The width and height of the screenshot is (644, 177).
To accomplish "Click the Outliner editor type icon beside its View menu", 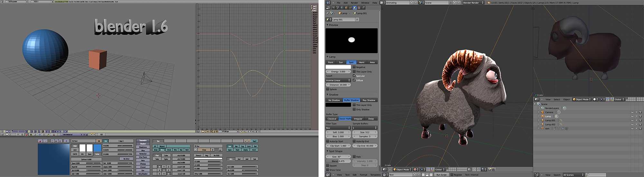I will 536,175.
